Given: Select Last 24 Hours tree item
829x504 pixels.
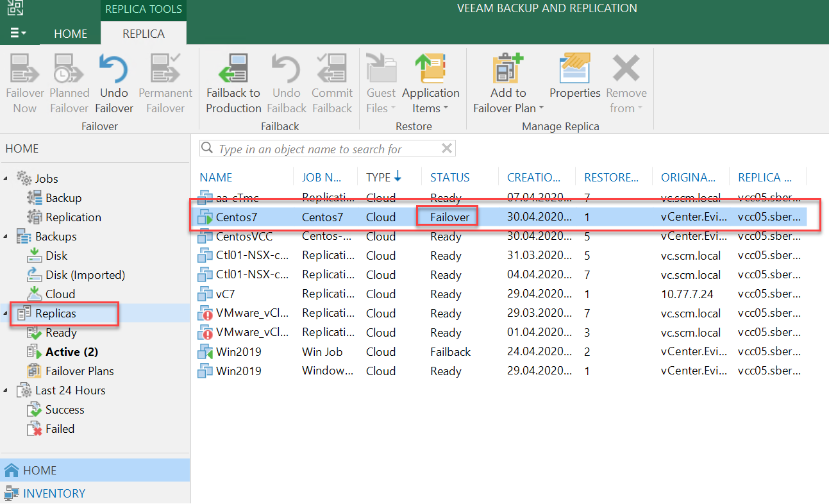Looking at the screenshot, I should click(x=70, y=391).
